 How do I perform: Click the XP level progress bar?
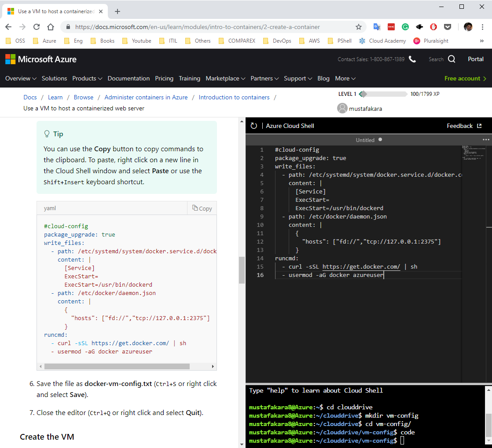383,94
